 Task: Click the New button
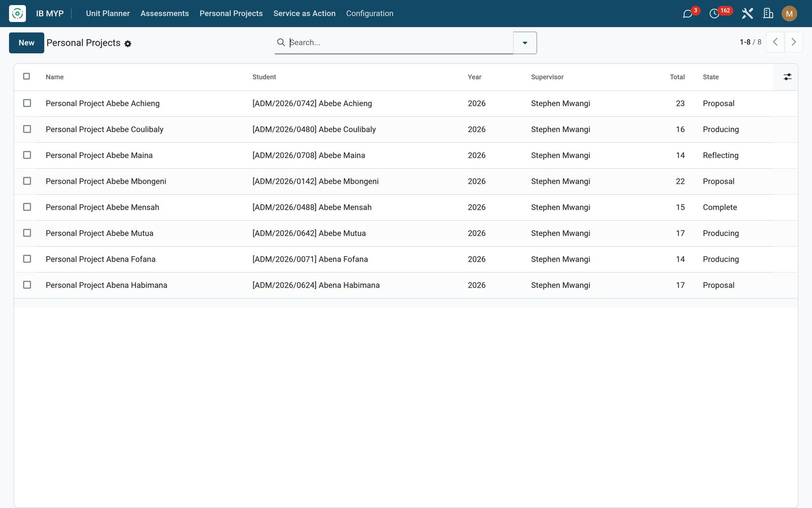click(26, 43)
